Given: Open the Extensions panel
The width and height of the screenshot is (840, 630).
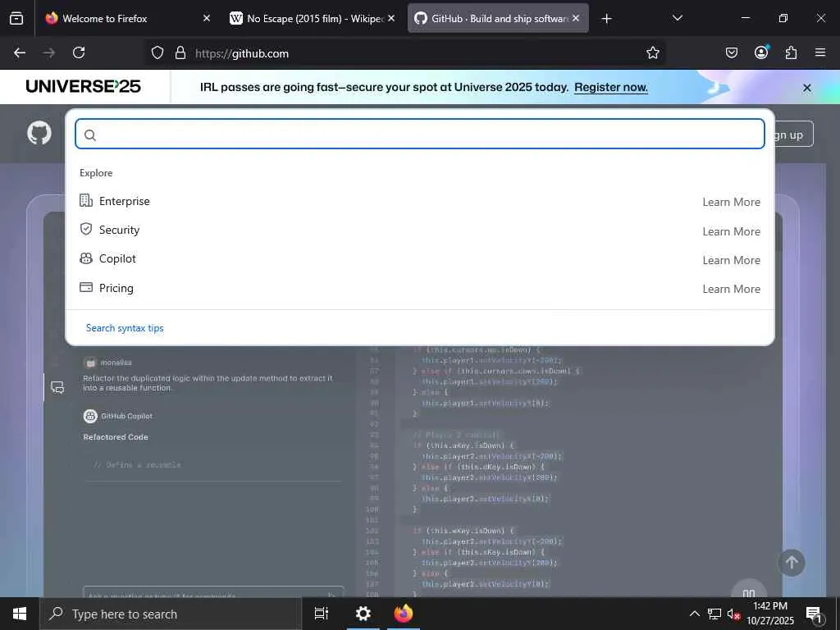Looking at the screenshot, I should (791, 52).
